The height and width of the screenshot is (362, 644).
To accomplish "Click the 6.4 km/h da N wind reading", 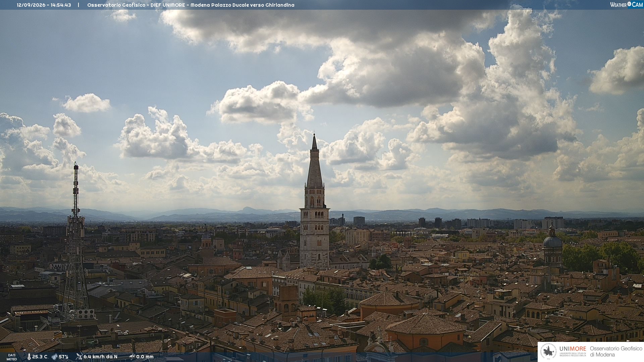I will [x=101, y=357].
